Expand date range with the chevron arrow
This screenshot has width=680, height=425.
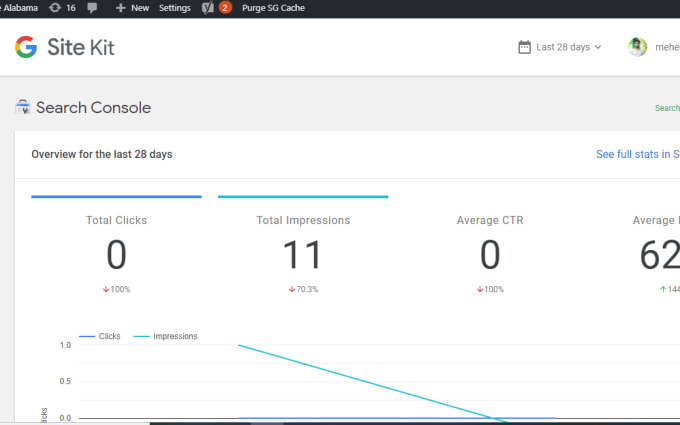[598, 47]
